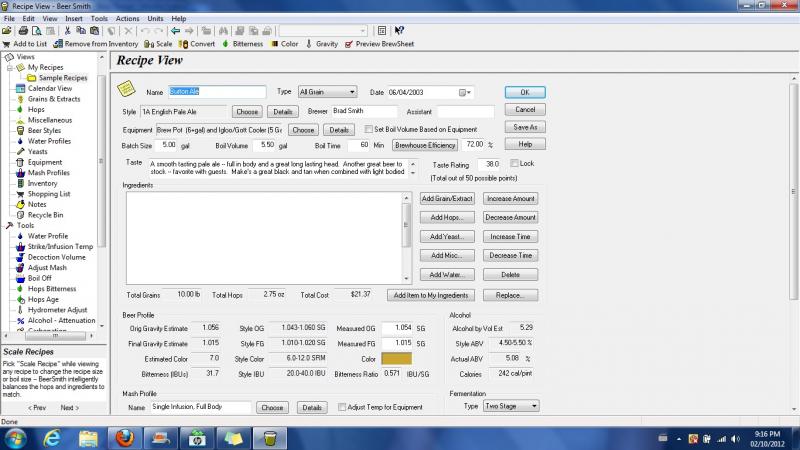Toggle Set Boil Volume Based on Equipment
The height and width of the screenshot is (450, 800).
[368, 129]
